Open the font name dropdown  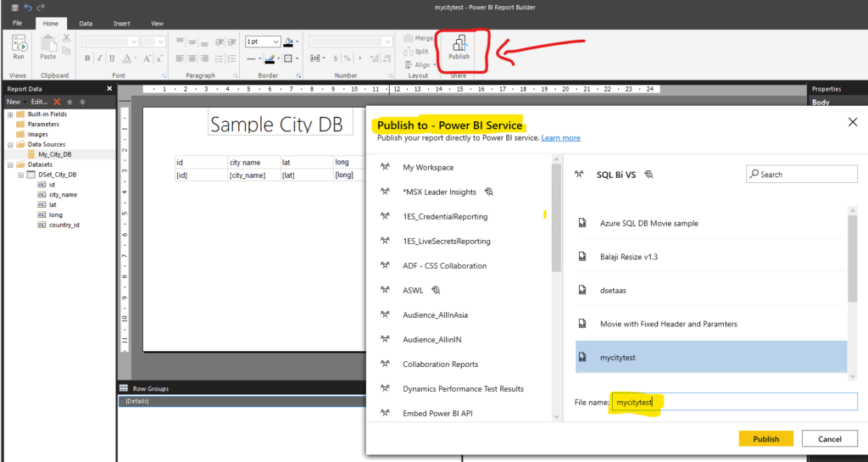(x=133, y=42)
